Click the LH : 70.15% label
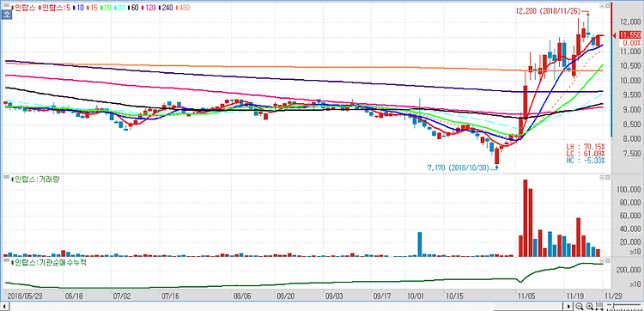Image resolution: width=644 pixels, height=311 pixels. pos(586,147)
